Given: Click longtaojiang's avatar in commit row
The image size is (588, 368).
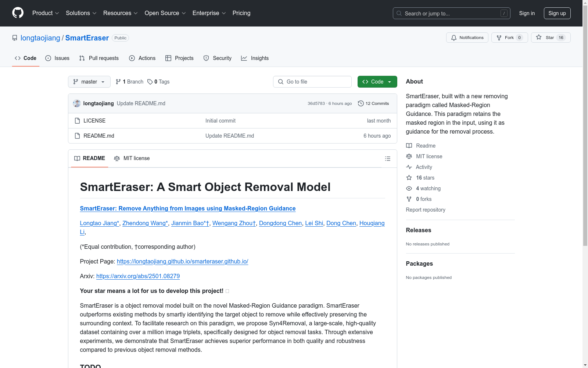Looking at the screenshot, I should point(77,103).
